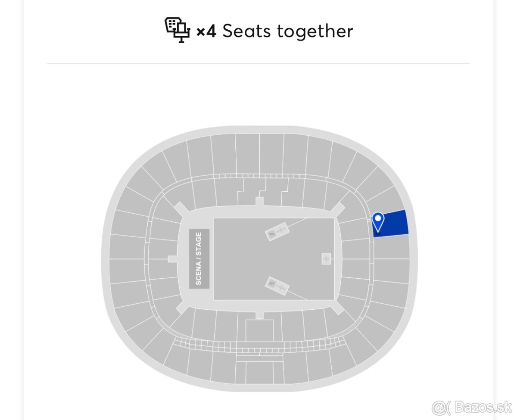Click the SCENA / STAGE block
The width and height of the screenshot is (517, 420).
[x=199, y=259]
